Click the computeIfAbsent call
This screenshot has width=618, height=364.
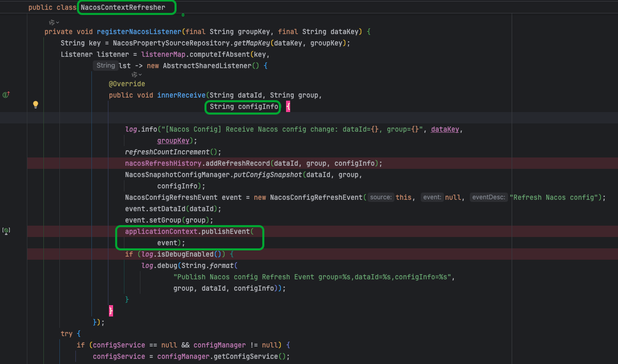point(219,54)
